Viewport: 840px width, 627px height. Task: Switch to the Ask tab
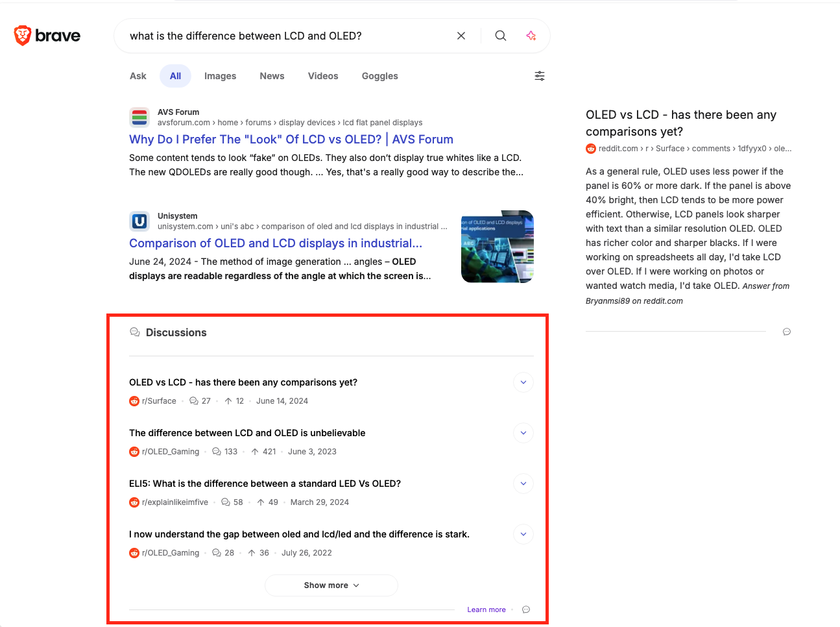(x=138, y=76)
